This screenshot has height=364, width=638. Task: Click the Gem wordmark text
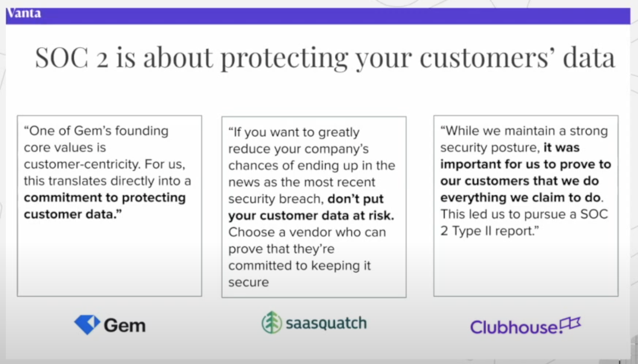125,325
